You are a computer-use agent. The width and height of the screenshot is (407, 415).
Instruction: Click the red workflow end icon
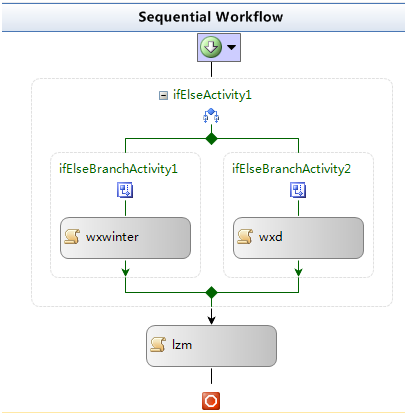click(x=211, y=401)
